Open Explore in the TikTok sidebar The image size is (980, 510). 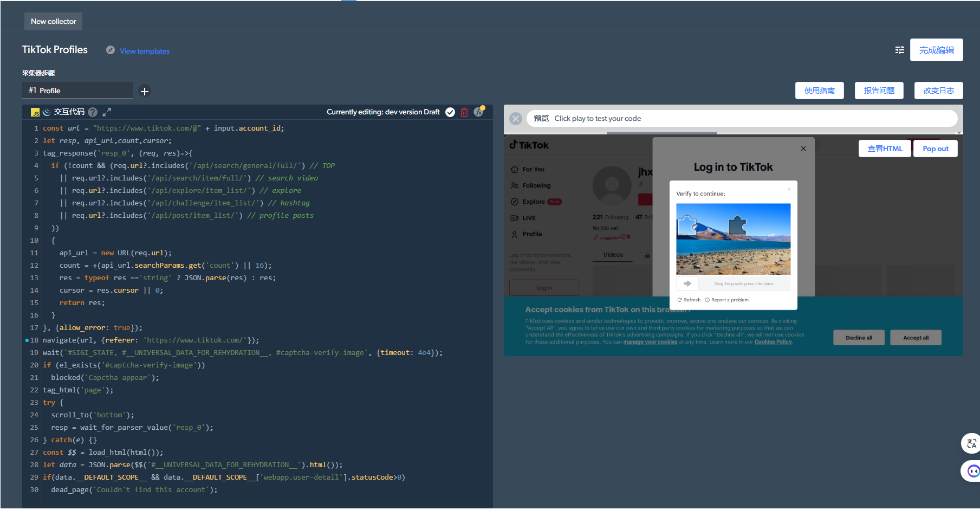click(x=534, y=202)
